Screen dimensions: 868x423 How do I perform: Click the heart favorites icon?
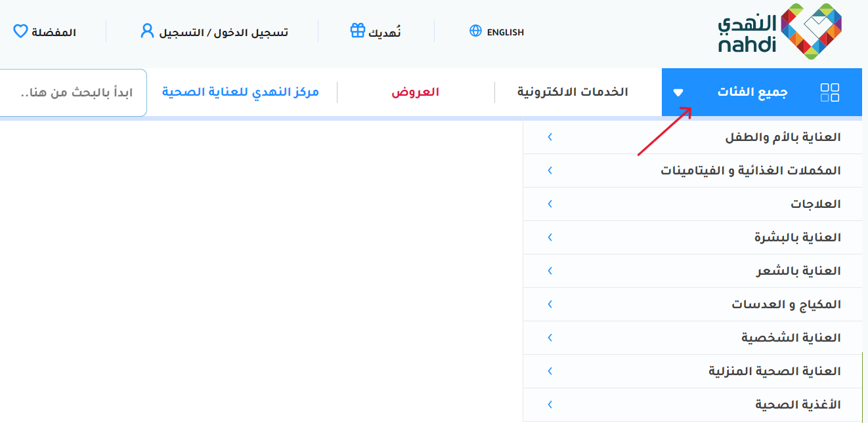point(20,31)
